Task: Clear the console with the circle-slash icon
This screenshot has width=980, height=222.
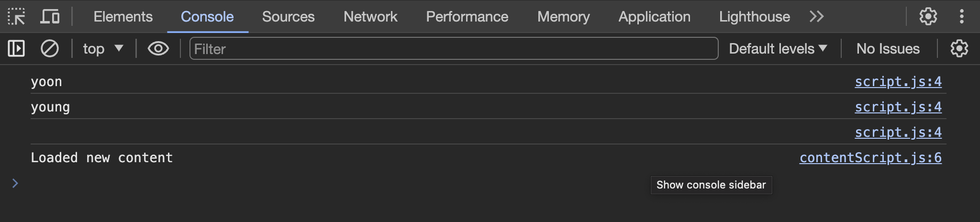Action: (50, 49)
